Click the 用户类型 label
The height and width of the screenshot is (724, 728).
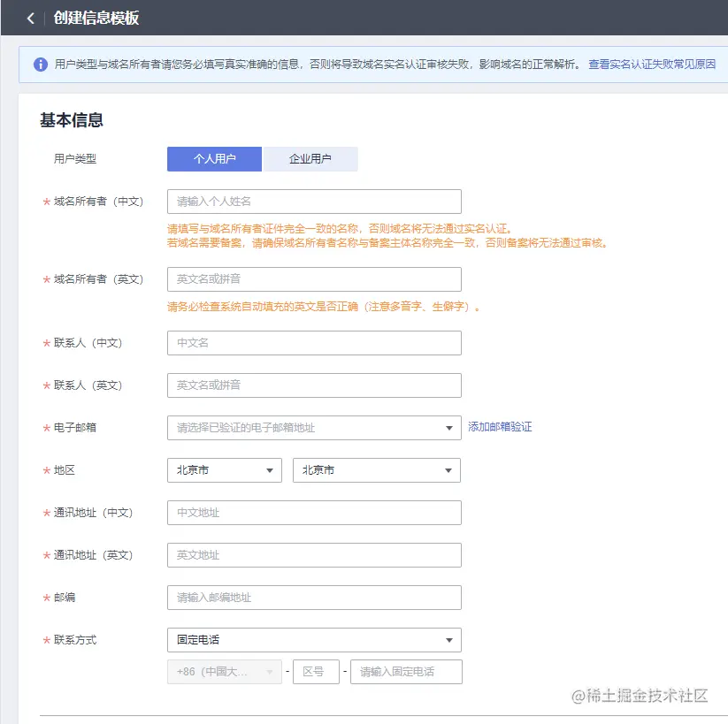click(x=75, y=159)
